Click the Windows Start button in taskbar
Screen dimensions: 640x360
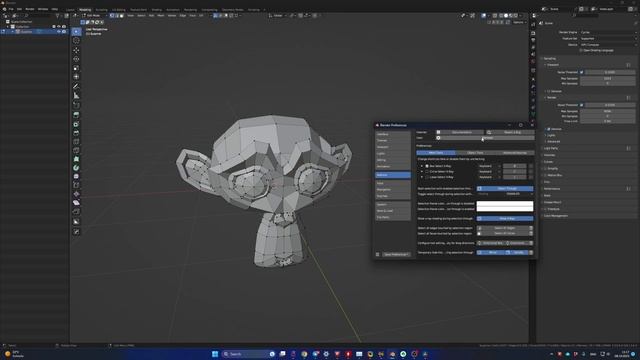(x=215, y=354)
